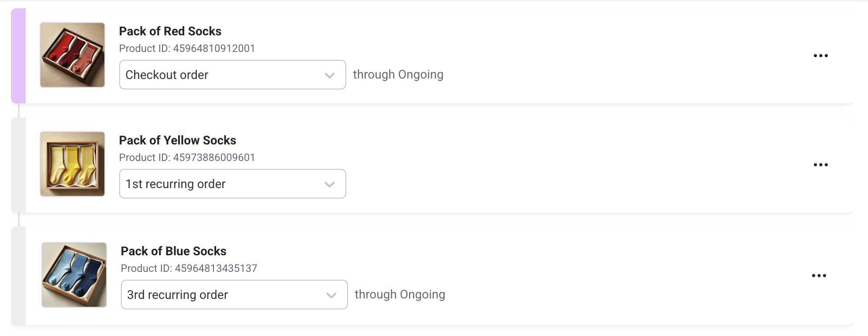Click through Ongoing beside 3rd recurring order

(400, 295)
